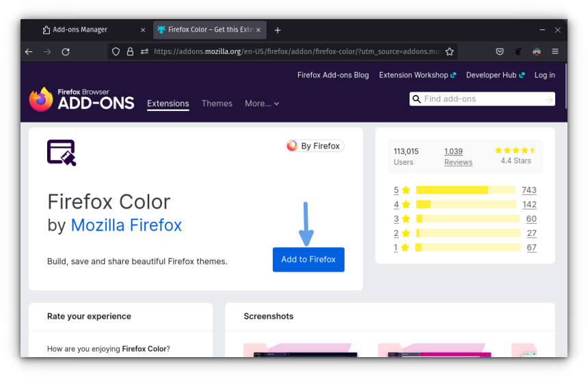
Task: Click the 4-star rating bar
Action: click(466, 205)
